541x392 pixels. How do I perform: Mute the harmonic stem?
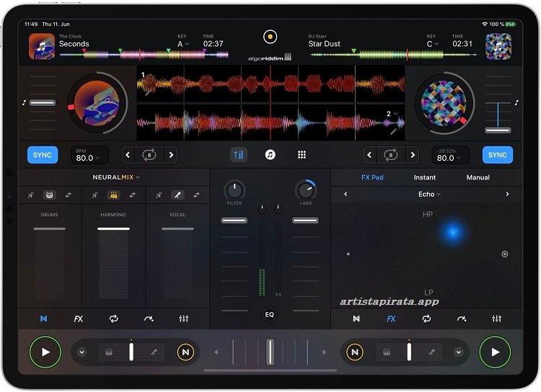coord(95,195)
